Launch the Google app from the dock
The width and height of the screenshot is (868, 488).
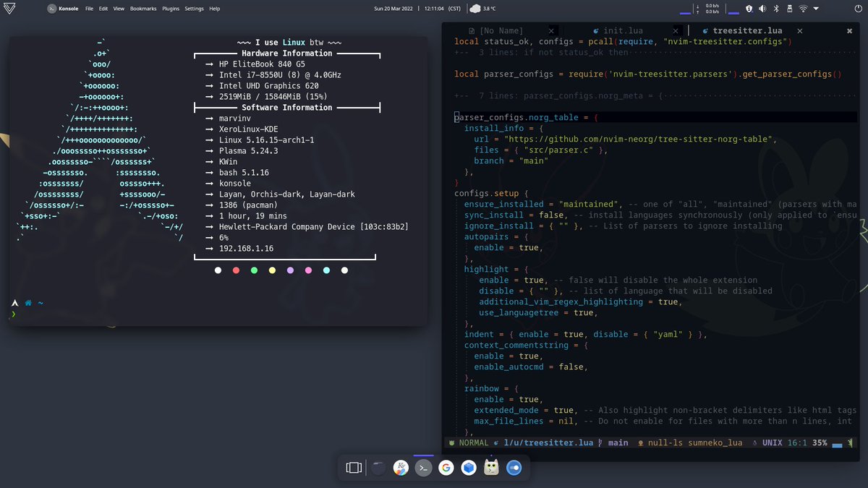(446, 468)
